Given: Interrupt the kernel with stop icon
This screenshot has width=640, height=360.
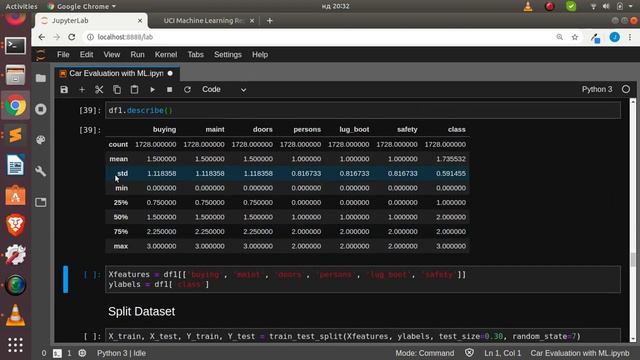Looking at the screenshot, I should (x=169, y=89).
